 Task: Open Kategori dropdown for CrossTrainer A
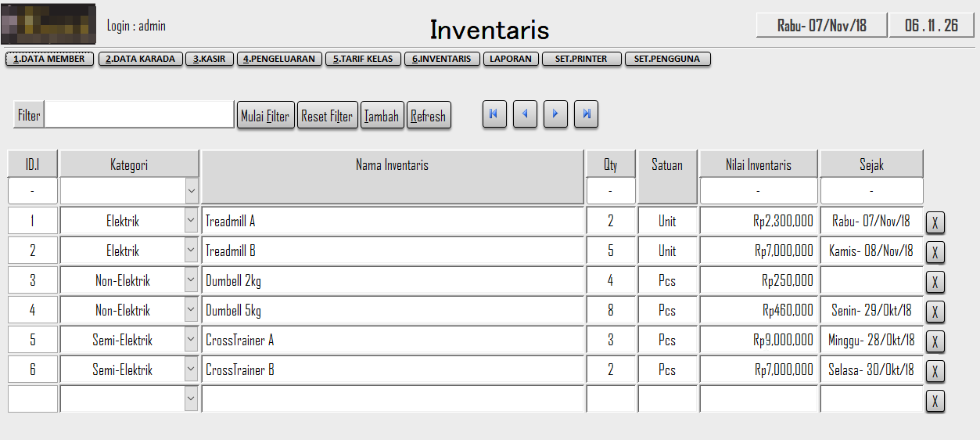pos(192,341)
